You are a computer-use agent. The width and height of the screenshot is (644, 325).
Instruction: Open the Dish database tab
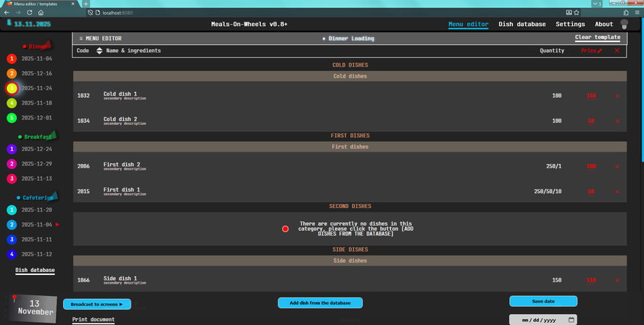coord(522,24)
